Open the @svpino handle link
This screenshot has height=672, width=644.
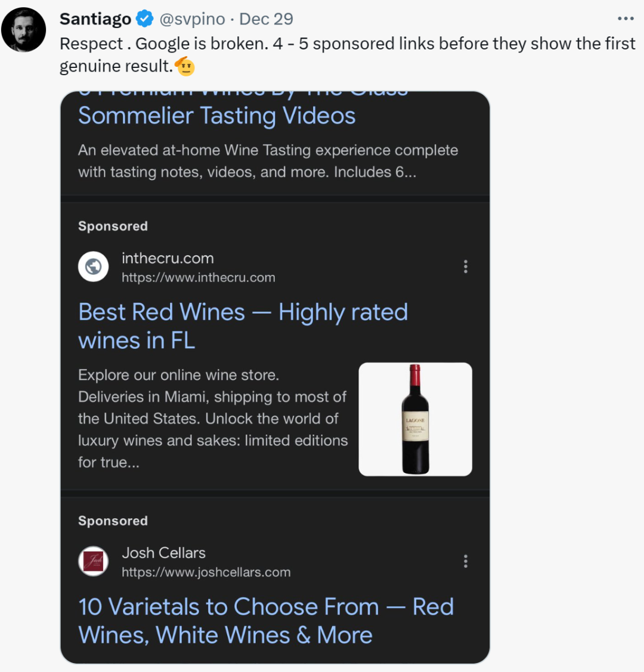coord(192,19)
